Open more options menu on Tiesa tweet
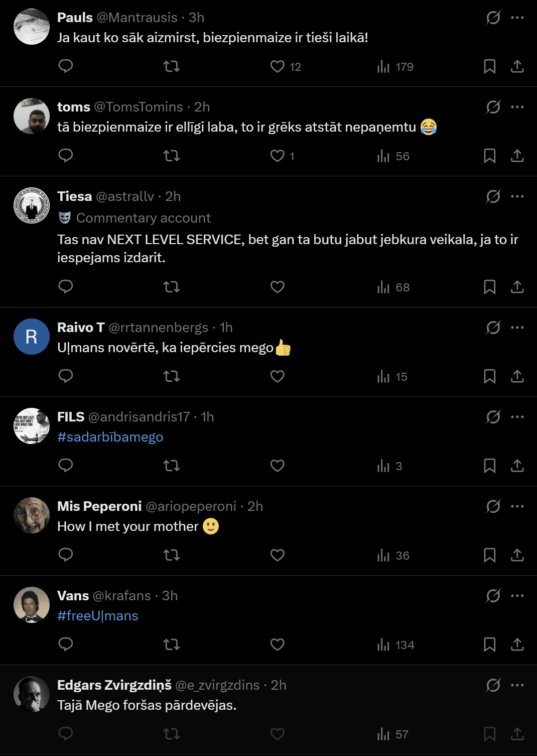Screen dimensions: 537x756 517,196
